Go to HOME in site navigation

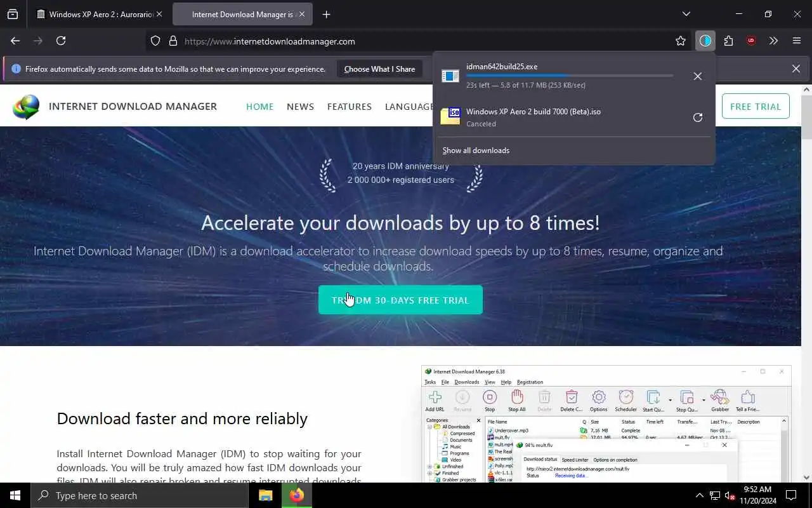tap(259, 107)
